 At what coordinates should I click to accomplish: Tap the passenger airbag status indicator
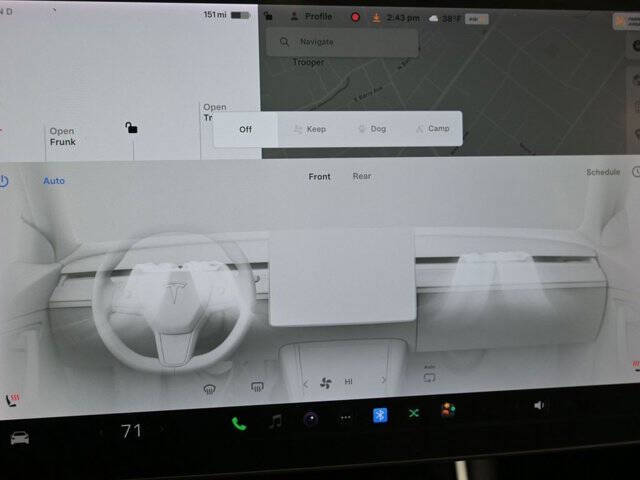[476, 19]
